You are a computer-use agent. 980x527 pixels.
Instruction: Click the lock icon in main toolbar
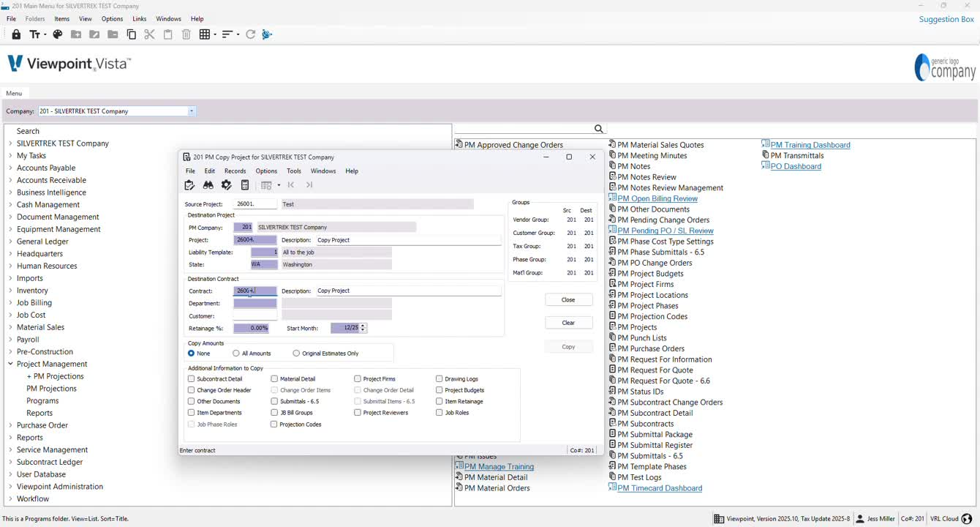16,34
